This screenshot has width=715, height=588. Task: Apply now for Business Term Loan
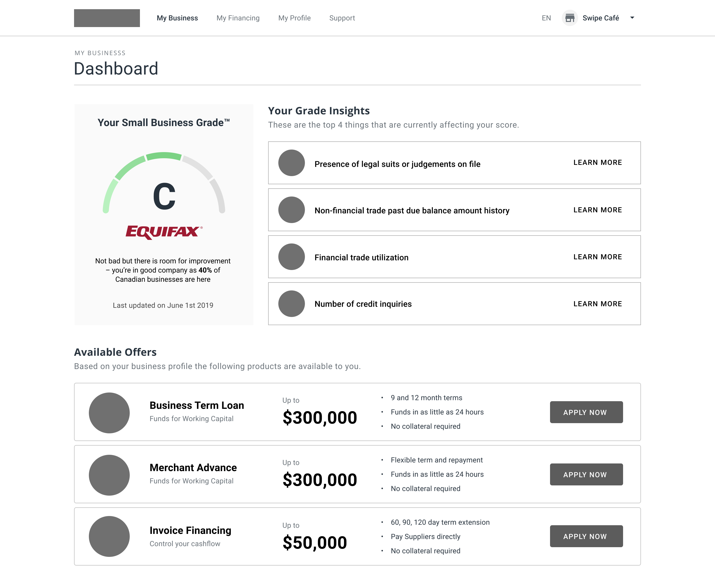tap(586, 412)
